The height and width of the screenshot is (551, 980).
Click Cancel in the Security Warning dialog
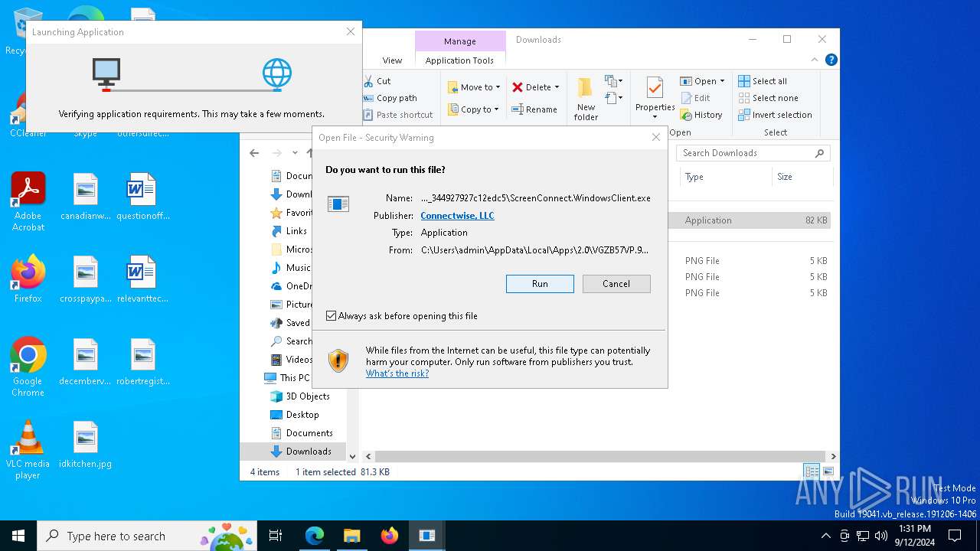coord(616,284)
